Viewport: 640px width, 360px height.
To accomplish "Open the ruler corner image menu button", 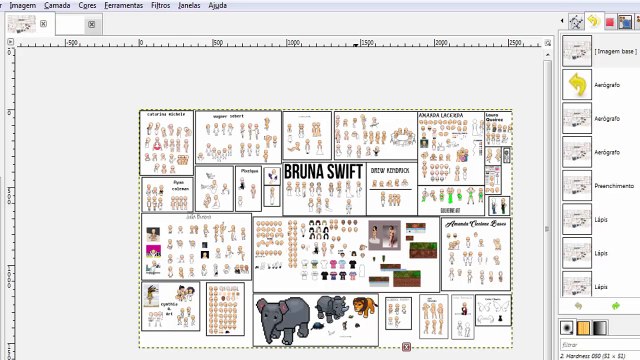I will coord(10,42).
